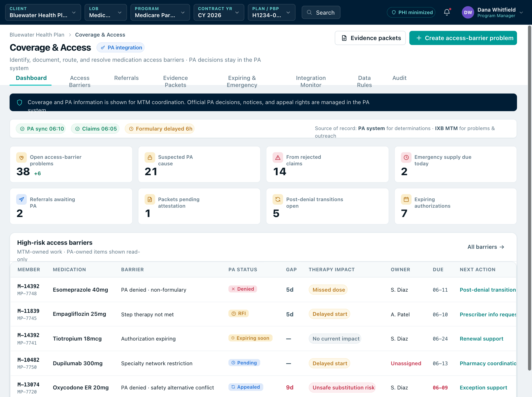Click Post-denial transition action for Esomeprazole

point(488,290)
